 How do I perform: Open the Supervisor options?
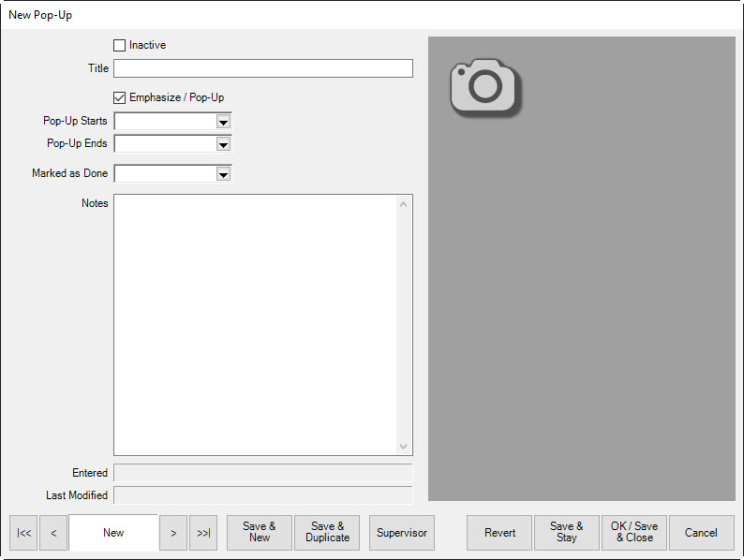(402, 533)
